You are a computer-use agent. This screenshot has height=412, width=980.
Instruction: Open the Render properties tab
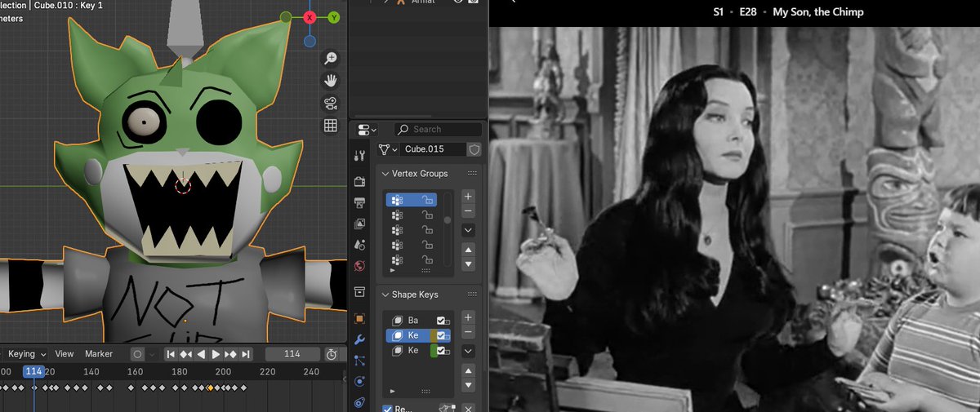pyautogui.click(x=360, y=181)
